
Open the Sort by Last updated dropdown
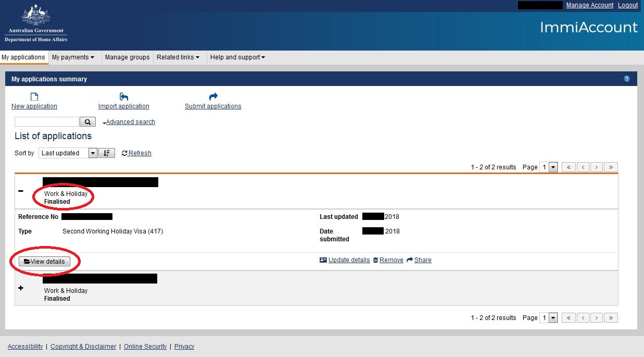click(x=68, y=153)
